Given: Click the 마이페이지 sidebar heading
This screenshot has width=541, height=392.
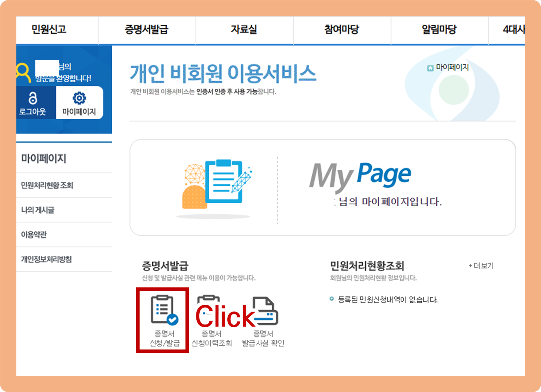Looking at the screenshot, I should (x=44, y=158).
